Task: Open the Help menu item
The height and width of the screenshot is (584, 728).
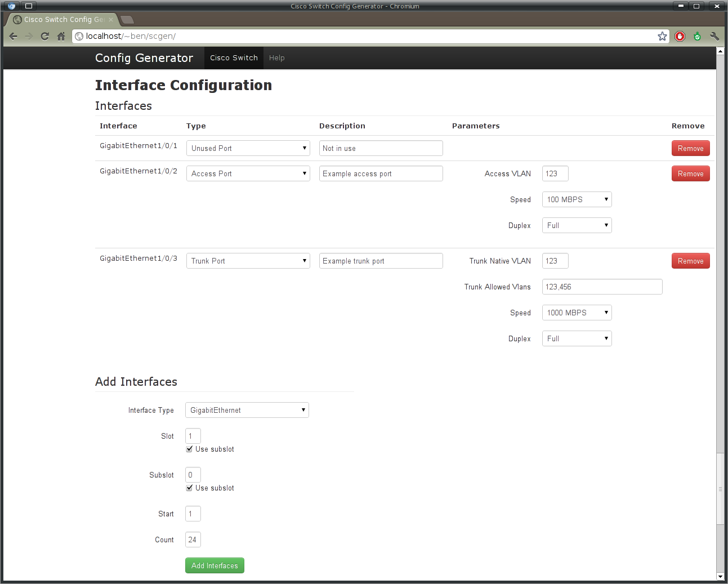Action: coord(276,58)
